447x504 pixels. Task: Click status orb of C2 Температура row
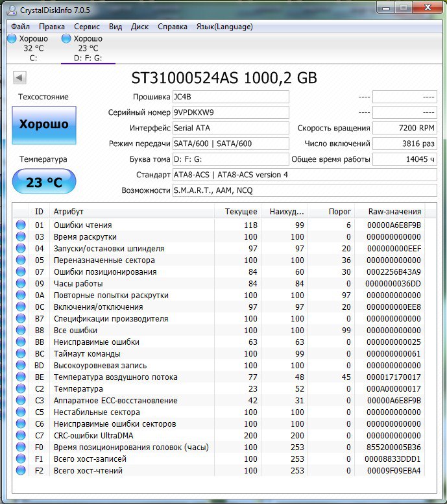[x=21, y=388]
